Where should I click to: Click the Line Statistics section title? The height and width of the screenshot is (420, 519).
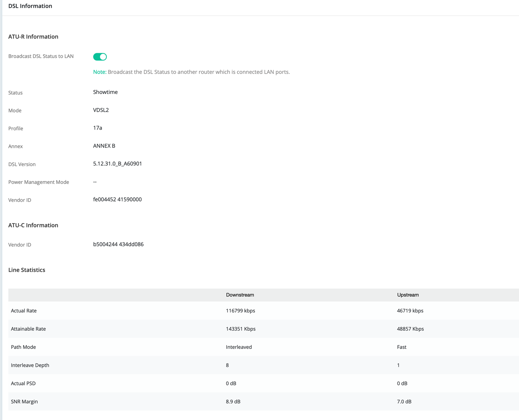[27, 270]
